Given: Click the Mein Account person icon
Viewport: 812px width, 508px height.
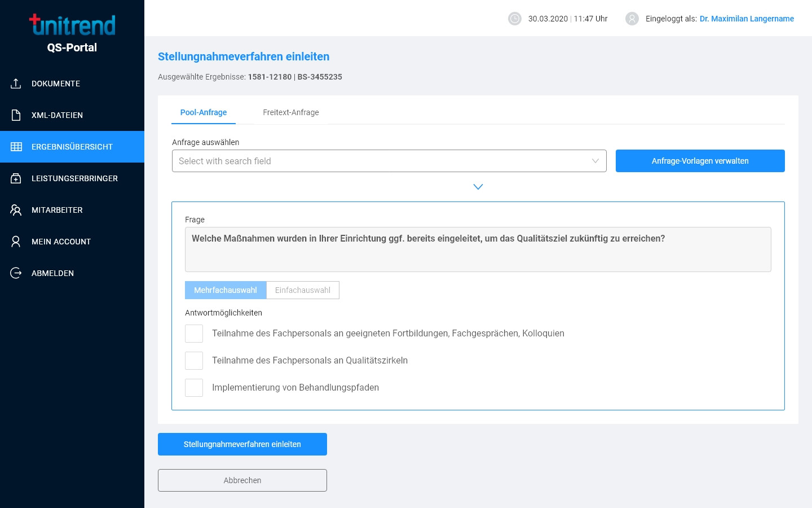Looking at the screenshot, I should pos(16,242).
